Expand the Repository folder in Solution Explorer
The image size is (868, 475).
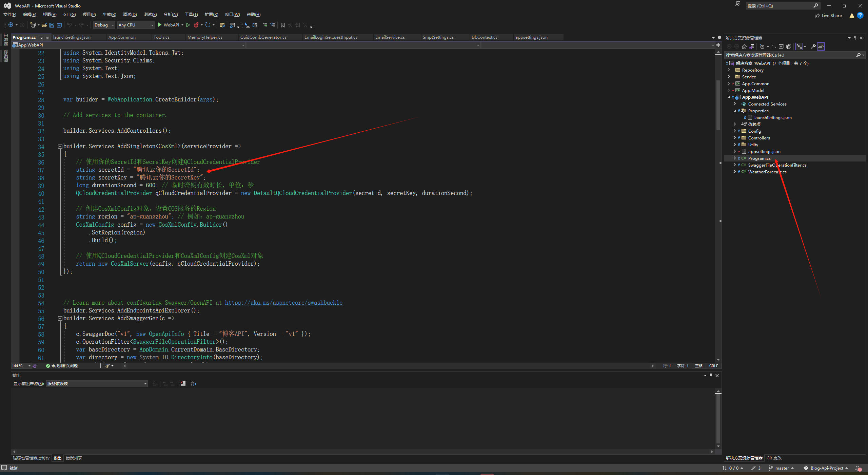tap(729, 70)
